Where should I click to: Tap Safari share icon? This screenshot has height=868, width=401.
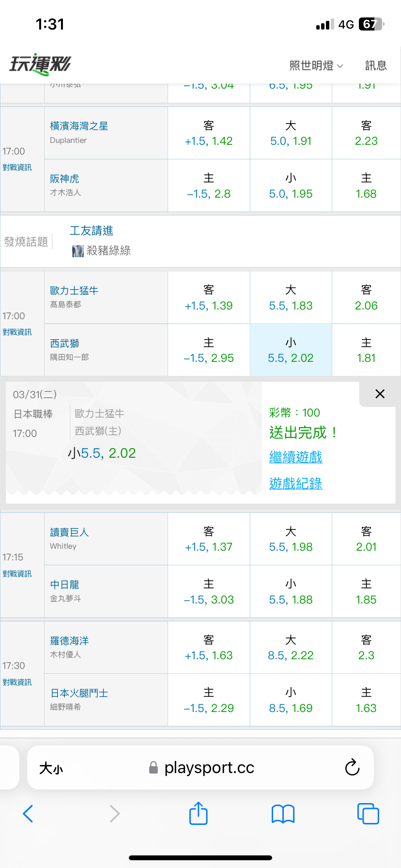tap(198, 813)
